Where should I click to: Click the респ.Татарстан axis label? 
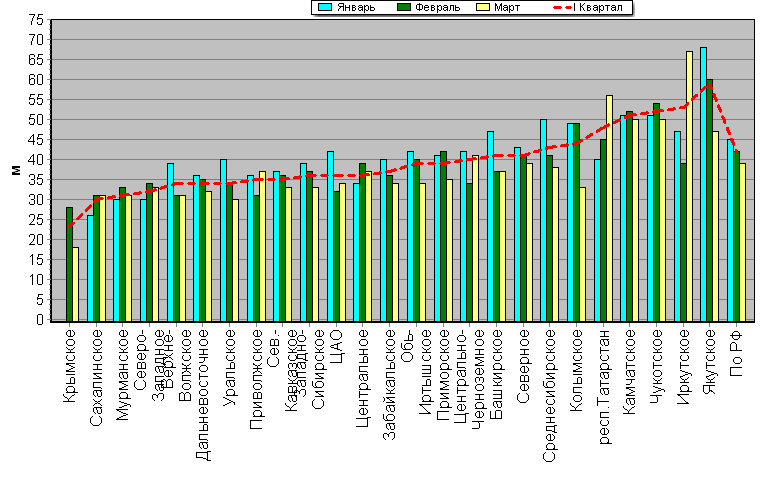(x=606, y=386)
